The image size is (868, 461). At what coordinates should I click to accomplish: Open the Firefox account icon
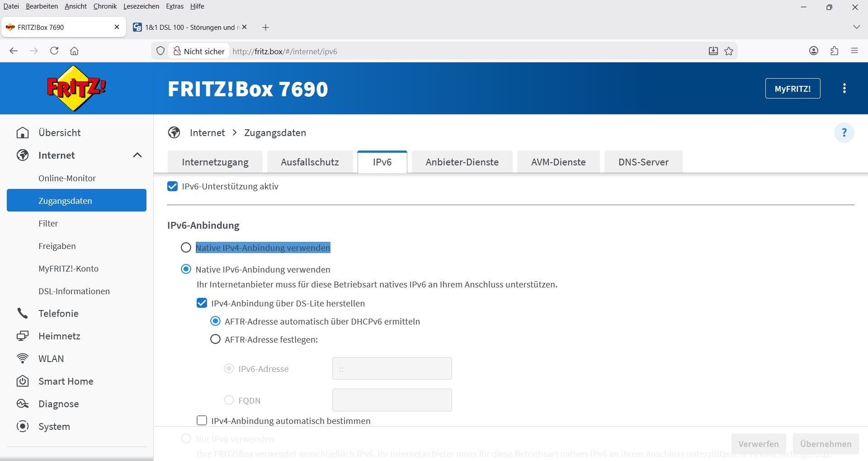(x=814, y=51)
